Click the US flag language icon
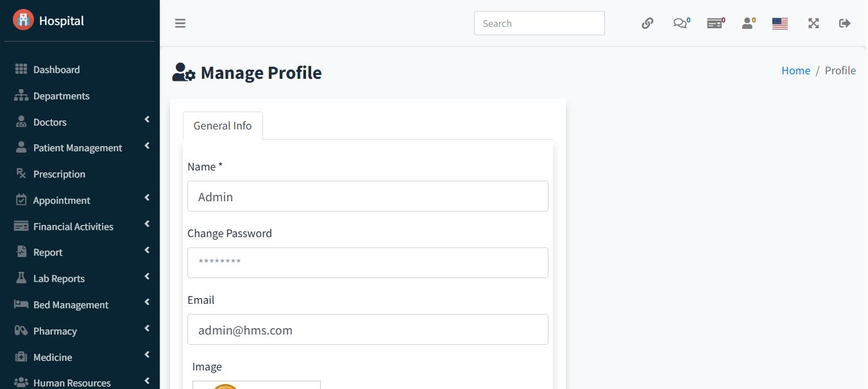The image size is (868, 389). 780,24
